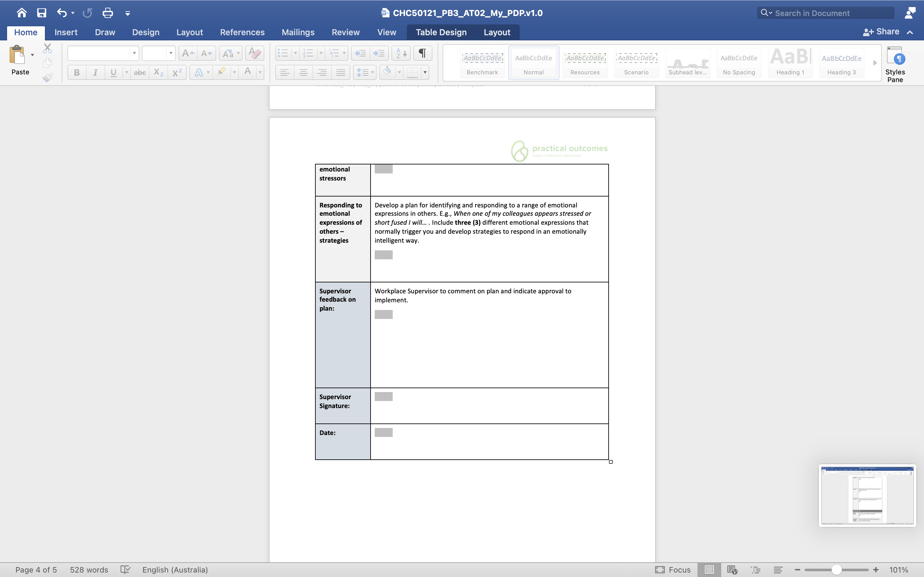
Task: Switch to the Table Design tab
Action: click(x=441, y=32)
